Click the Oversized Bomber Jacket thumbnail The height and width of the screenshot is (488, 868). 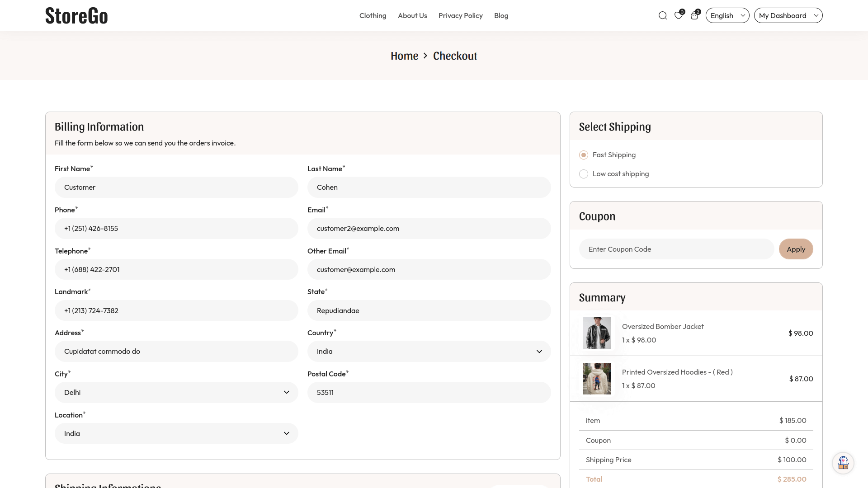tap(597, 333)
